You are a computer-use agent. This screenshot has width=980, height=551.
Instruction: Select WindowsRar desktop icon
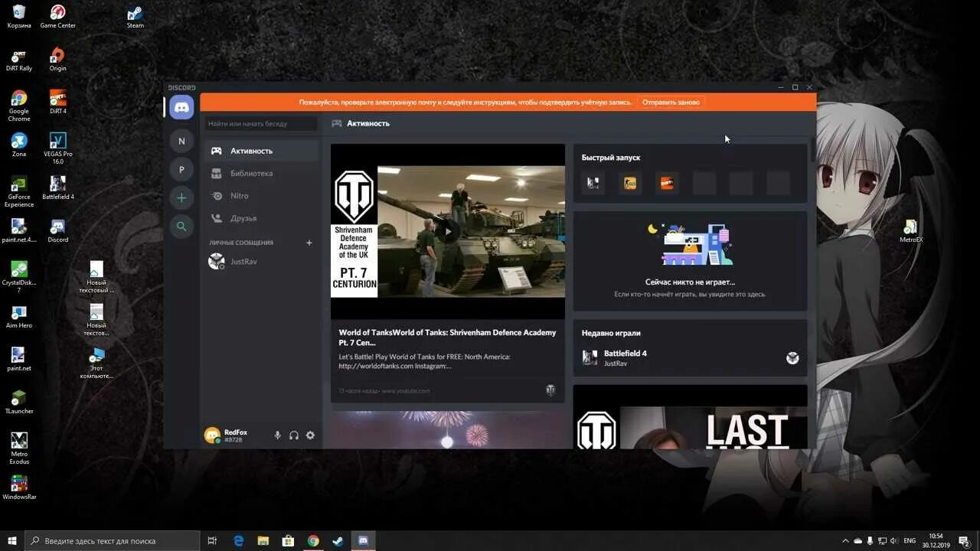[x=19, y=487]
